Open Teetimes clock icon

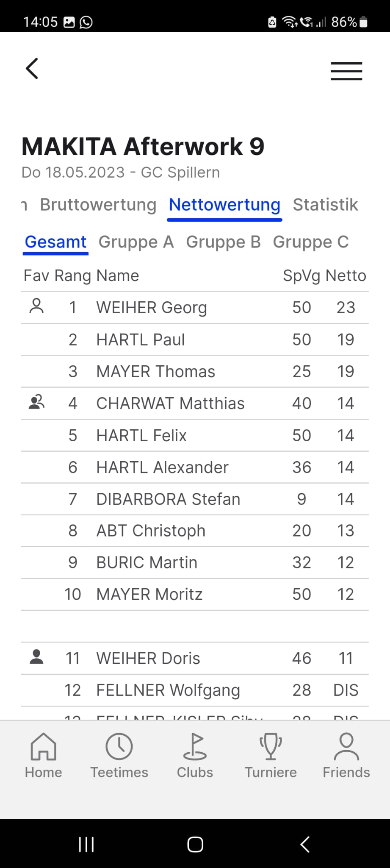119,747
